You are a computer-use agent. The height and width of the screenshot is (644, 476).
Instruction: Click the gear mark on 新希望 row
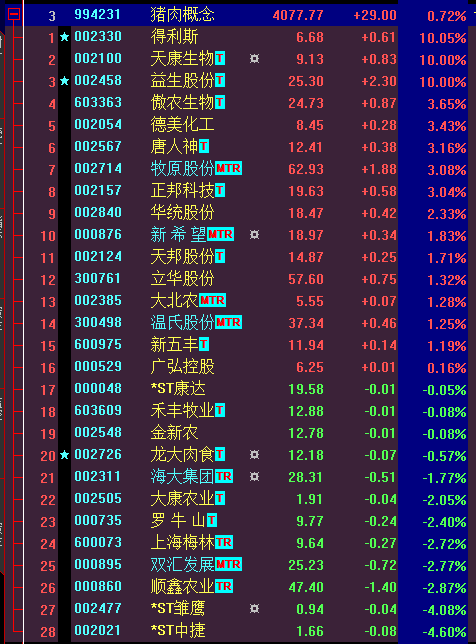255,235
